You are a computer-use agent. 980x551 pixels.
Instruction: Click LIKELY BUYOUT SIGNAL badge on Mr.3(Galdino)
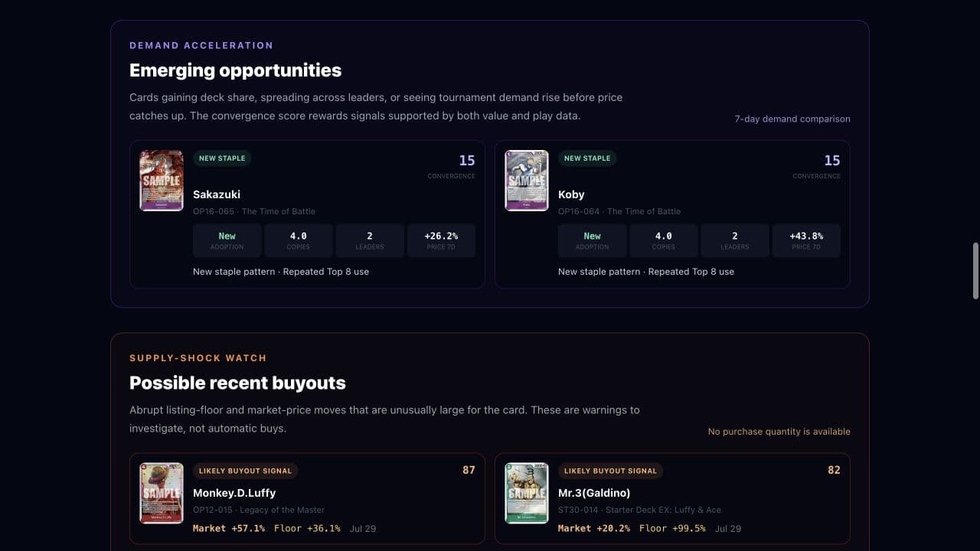click(x=610, y=471)
